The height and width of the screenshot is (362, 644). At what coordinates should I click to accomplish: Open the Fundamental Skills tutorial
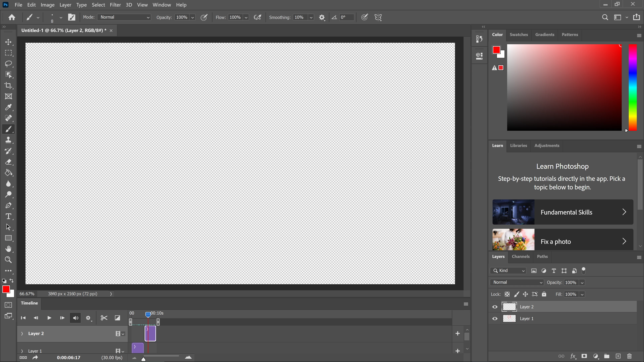(x=562, y=212)
